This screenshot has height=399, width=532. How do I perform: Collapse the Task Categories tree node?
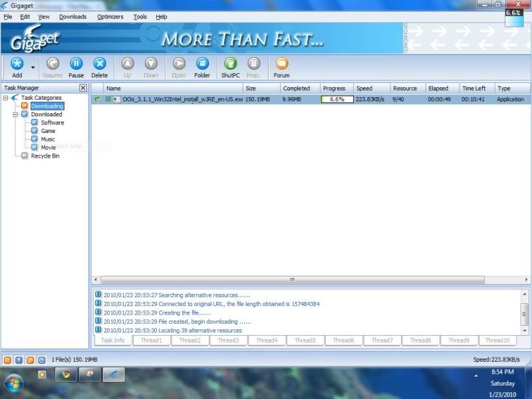[6, 98]
